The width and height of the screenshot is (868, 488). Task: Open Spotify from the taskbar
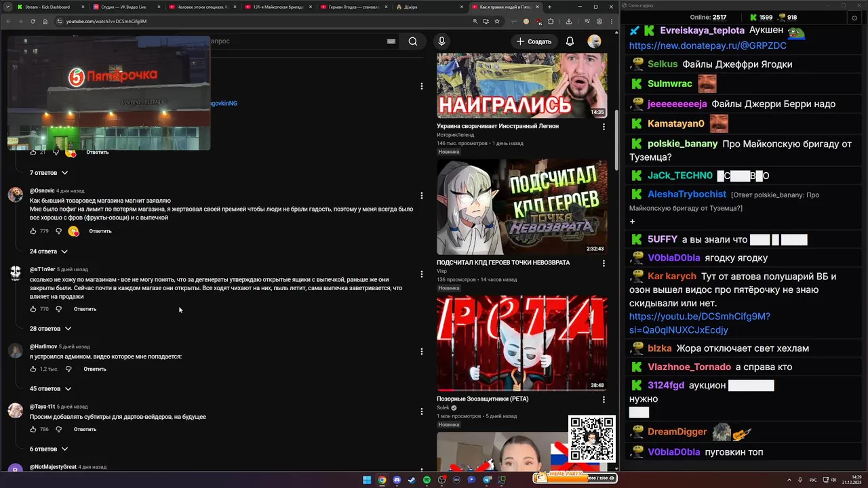(427, 480)
